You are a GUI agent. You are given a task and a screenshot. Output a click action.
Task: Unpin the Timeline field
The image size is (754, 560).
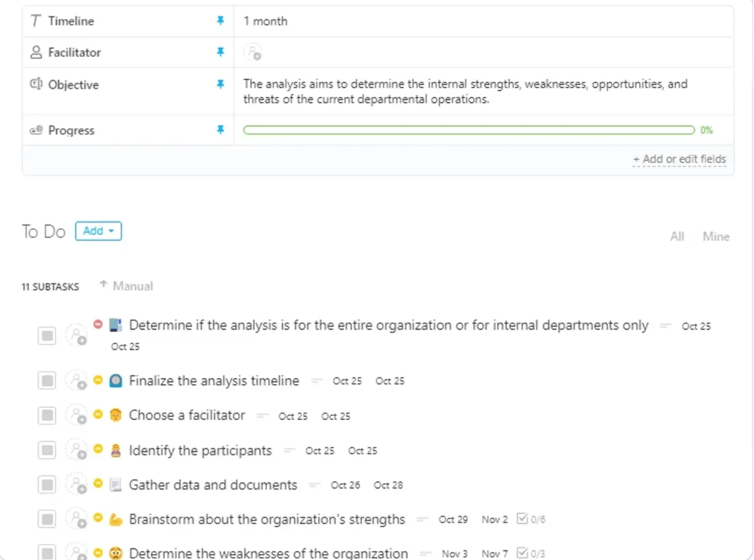(x=220, y=21)
